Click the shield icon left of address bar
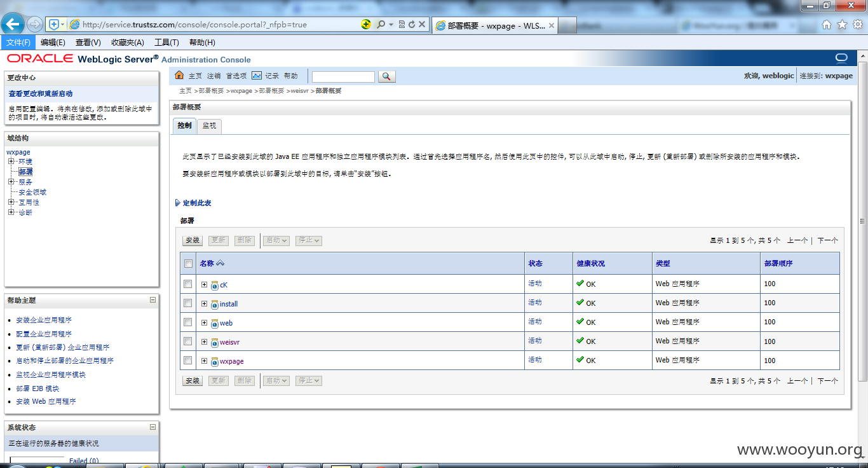Image resolution: width=868 pixels, height=468 pixels. [x=54, y=24]
